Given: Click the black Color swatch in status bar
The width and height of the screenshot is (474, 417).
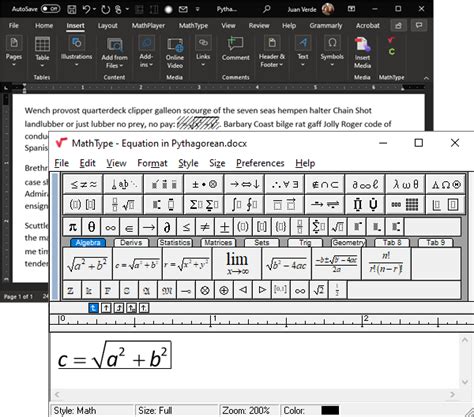Looking at the screenshot, I should pos(330,410).
